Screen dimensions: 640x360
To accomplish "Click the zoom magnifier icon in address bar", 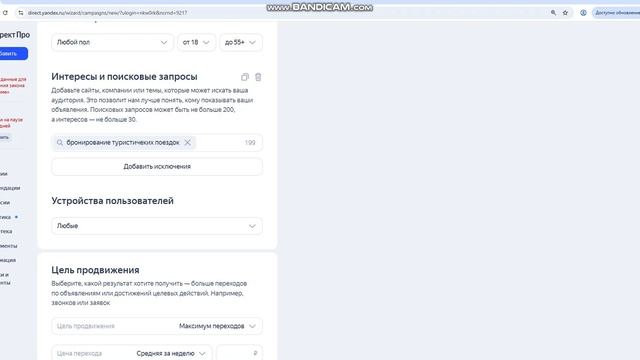I will [x=553, y=13].
